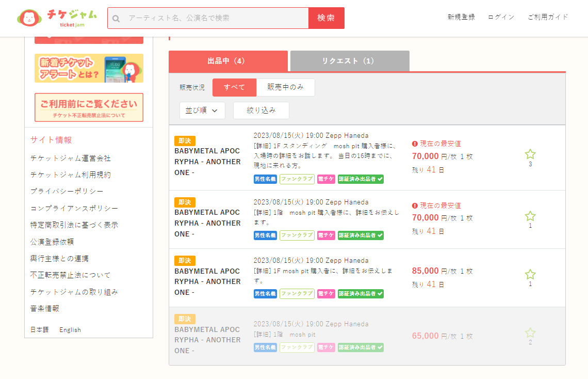Viewport: 588px width, 379px height.
Task: Click the warning icon beside first 現在の最安値
Action: (x=415, y=144)
